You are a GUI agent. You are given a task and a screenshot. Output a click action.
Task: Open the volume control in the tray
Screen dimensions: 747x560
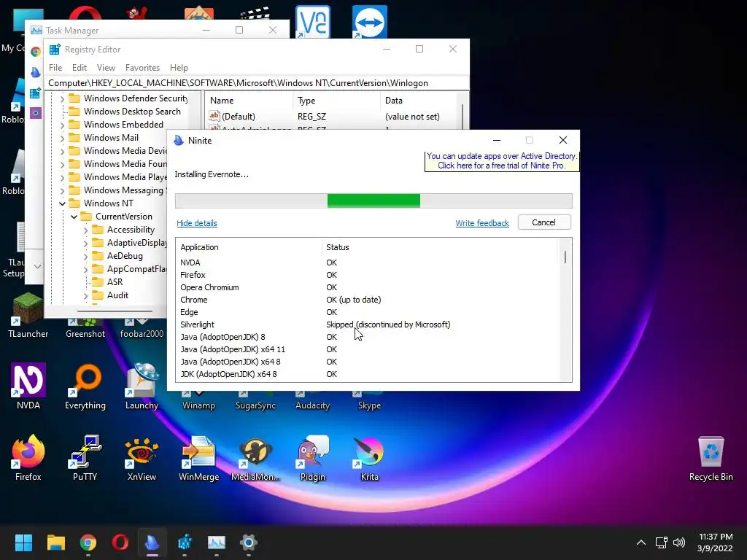point(679,542)
